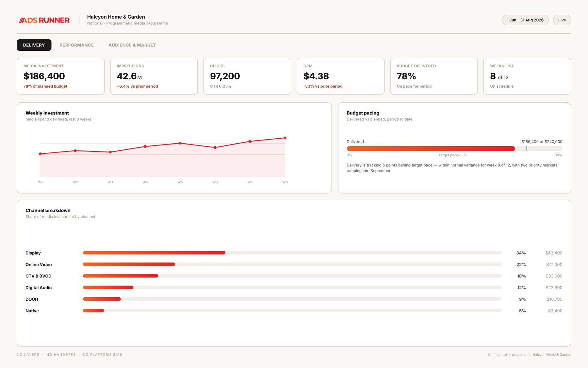
Task: Click the 22% Online Video share
Action: 521,265
